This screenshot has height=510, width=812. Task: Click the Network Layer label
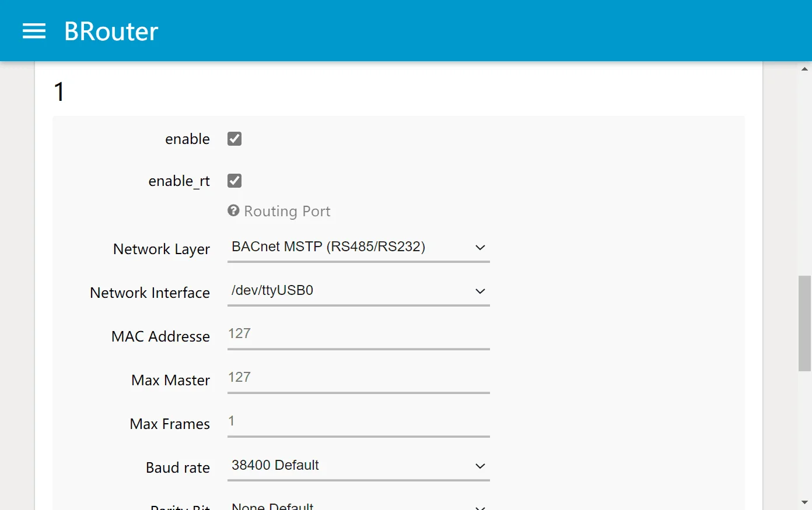point(162,249)
